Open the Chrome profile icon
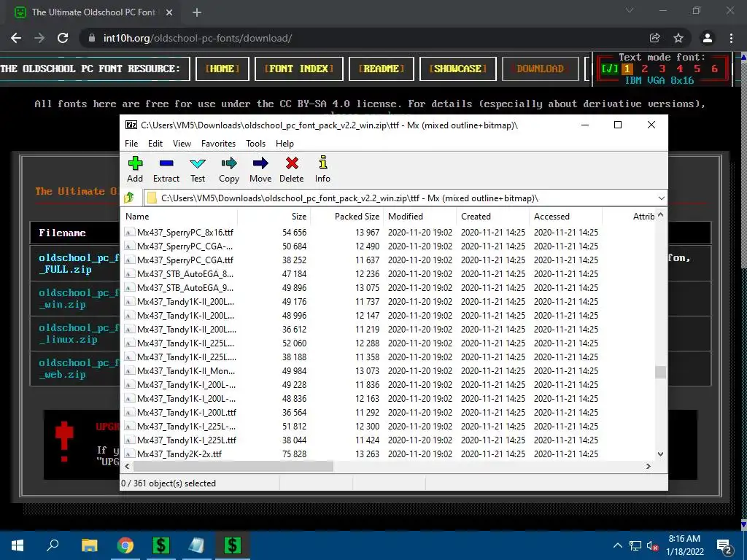 (x=708, y=38)
